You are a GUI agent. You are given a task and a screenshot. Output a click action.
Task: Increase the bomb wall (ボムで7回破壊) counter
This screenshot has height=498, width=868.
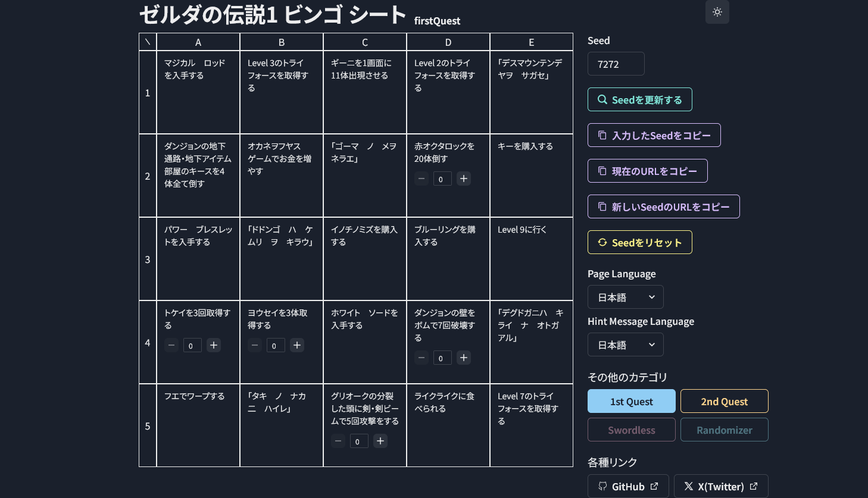(464, 358)
